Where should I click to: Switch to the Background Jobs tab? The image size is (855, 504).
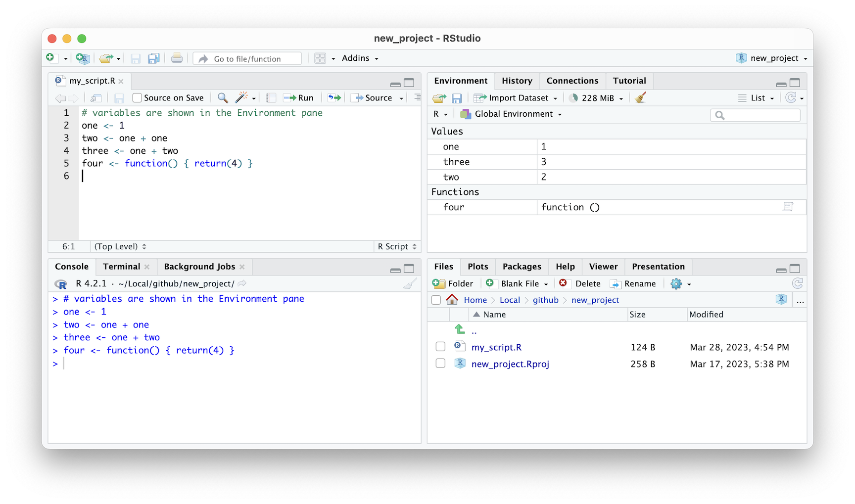(x=199, y=267)
